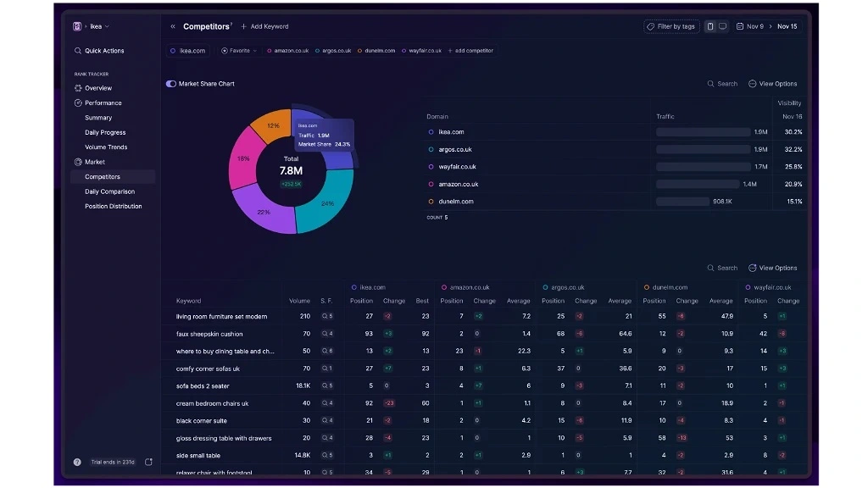
Task: Turn off the Market Share Chart toggle
Action: coord(171,84)
